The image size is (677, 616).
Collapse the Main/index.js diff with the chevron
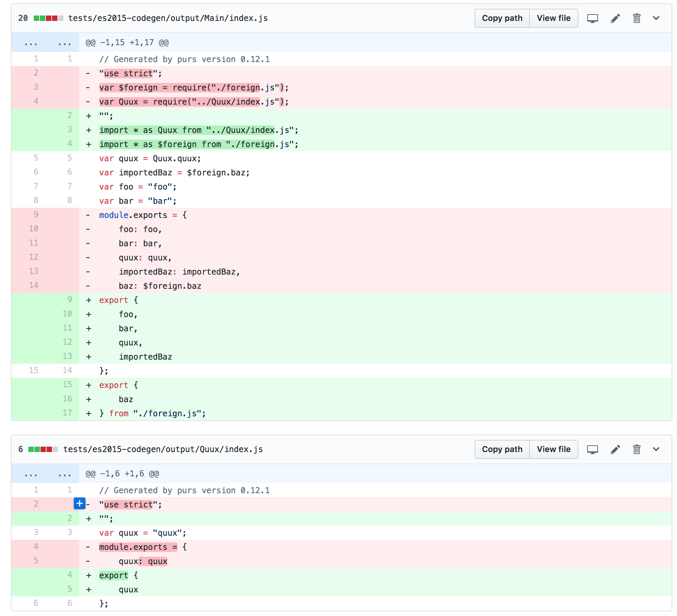coord(656,18)
